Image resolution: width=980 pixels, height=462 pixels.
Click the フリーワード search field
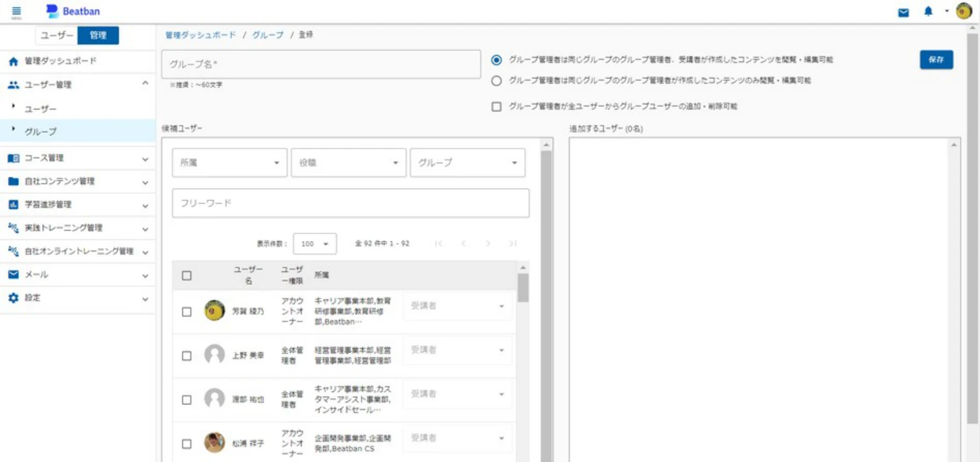(351, 203)
